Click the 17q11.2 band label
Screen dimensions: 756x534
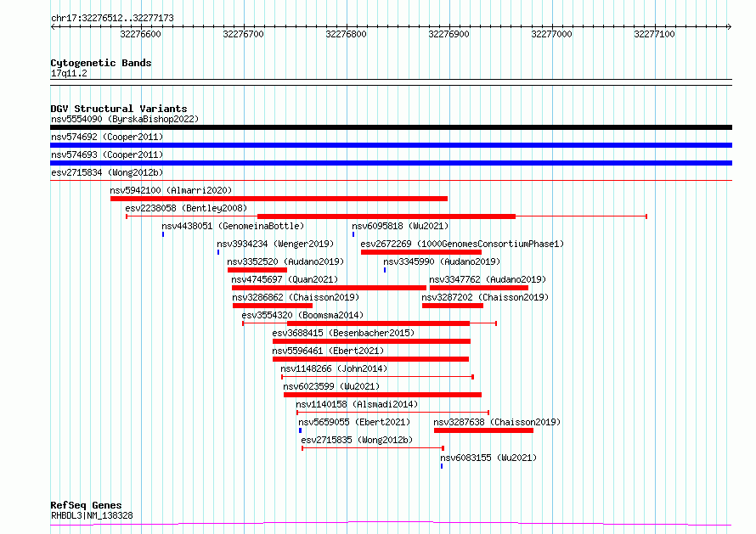[x=69, y=73]
